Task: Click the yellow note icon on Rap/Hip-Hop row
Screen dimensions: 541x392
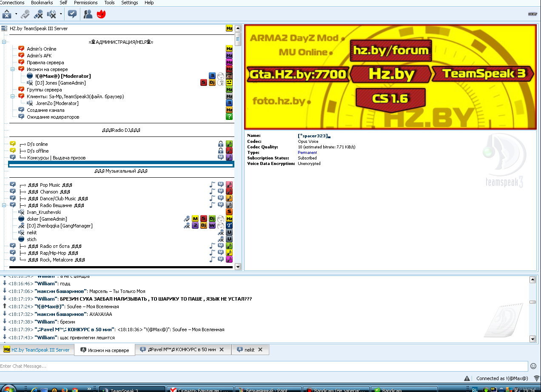Action: tap(229, 253)
